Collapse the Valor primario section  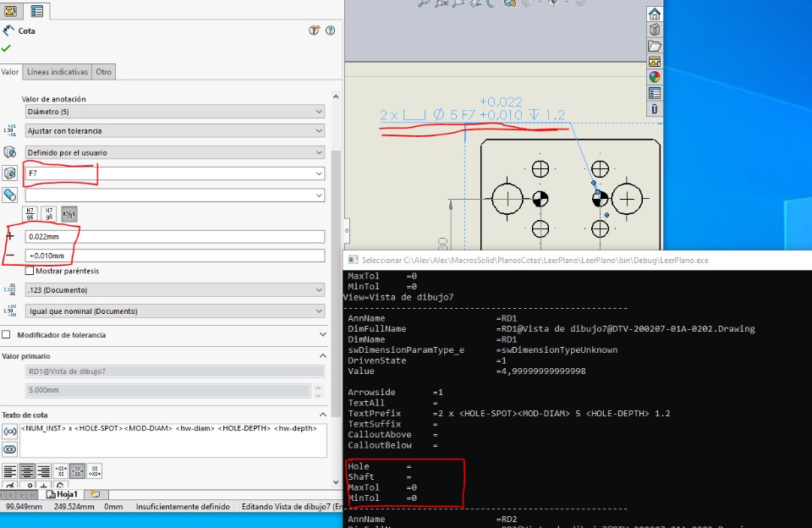(x=322, y=356)
